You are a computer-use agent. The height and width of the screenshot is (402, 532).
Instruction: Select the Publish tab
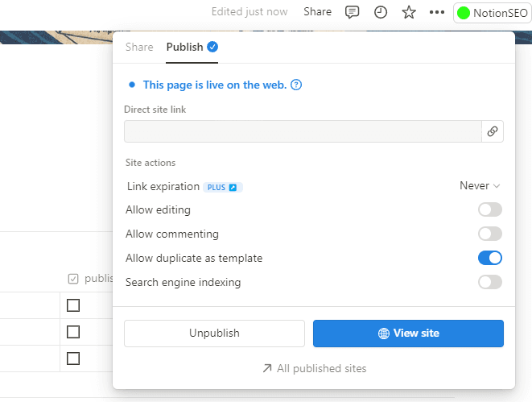pyautogui.click(x=184, y=48)
